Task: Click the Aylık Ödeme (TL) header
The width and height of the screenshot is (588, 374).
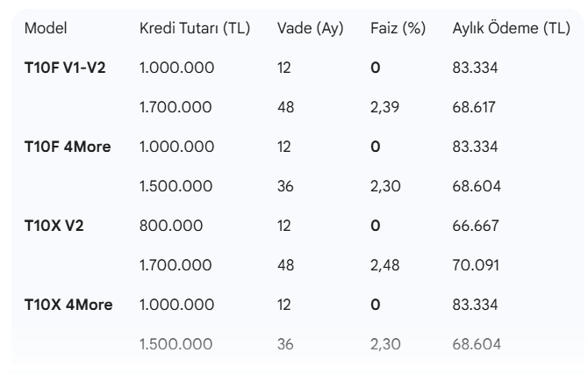Action: tap(511, 28)
